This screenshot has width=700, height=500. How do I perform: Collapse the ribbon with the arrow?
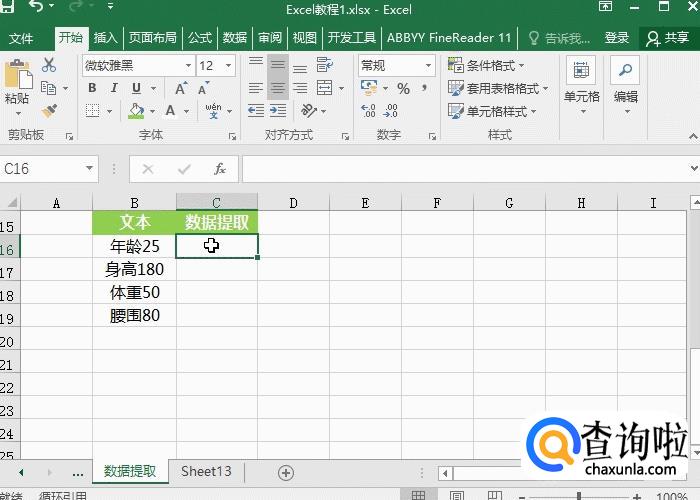coord(693,136)
